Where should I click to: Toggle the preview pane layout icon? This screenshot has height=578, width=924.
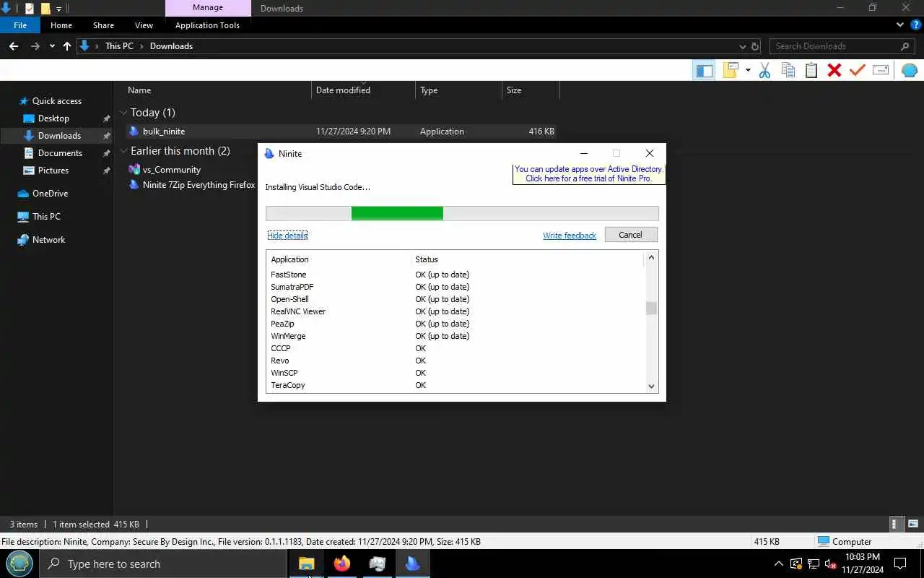[x=704, y=70]
